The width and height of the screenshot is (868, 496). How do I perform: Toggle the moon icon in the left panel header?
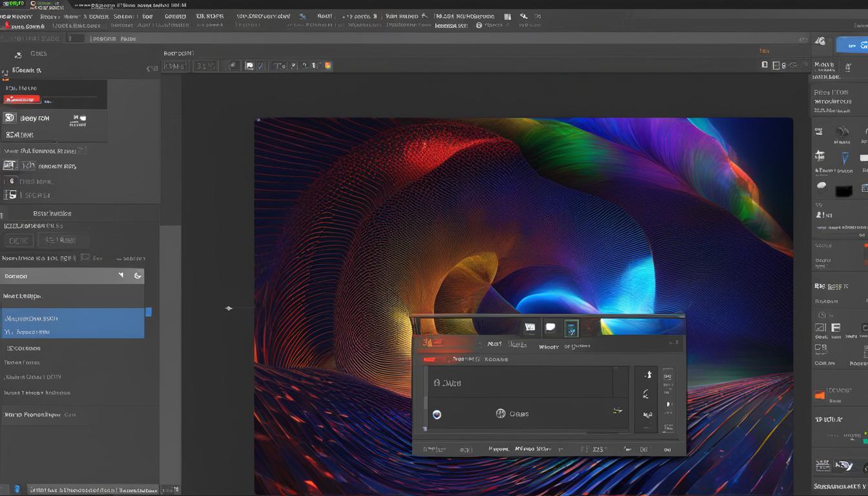138,275
